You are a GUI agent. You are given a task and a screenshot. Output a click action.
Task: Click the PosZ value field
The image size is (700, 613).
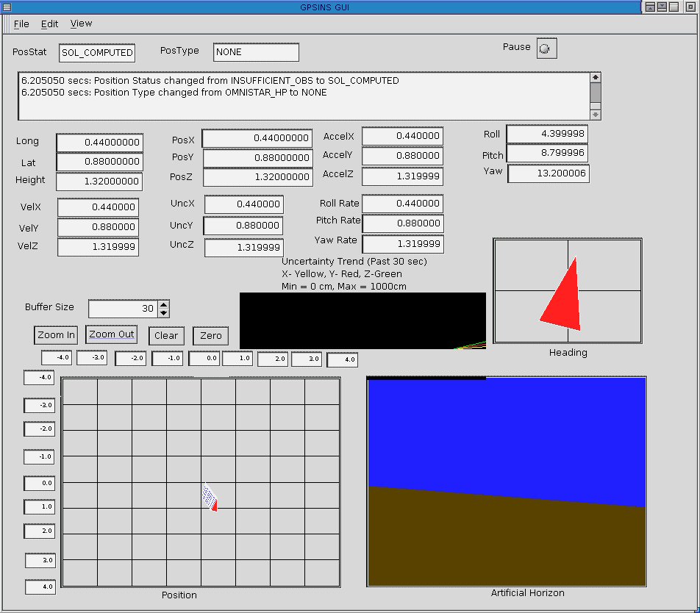pos(258,176)
